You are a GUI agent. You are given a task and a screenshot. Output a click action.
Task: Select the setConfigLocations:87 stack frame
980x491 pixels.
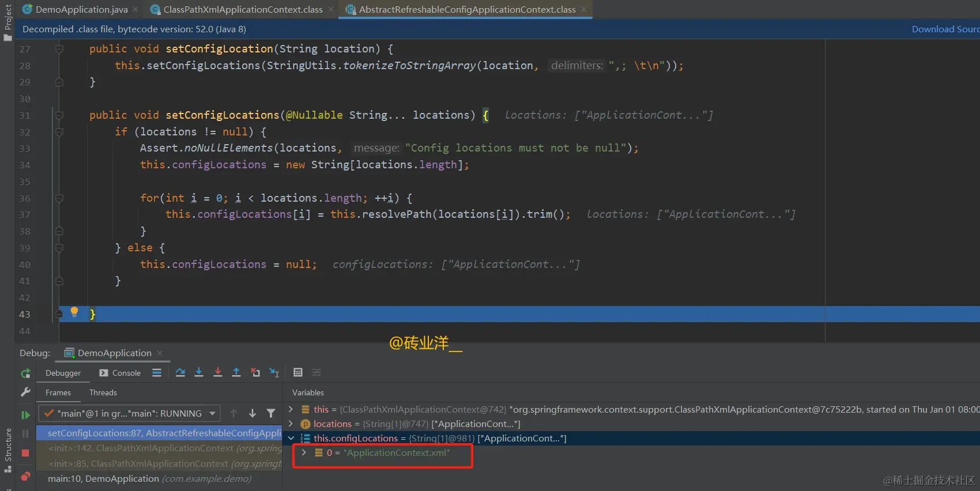[x=159, y=433]
